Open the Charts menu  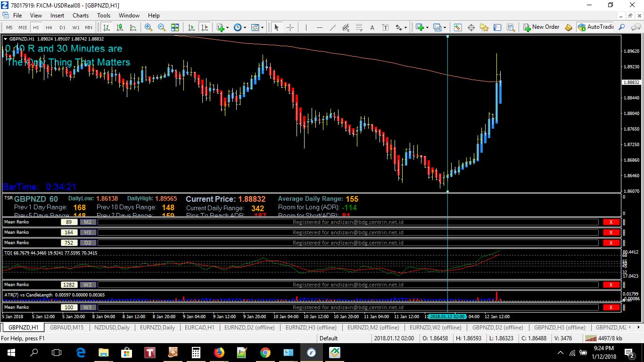[81, 16]
